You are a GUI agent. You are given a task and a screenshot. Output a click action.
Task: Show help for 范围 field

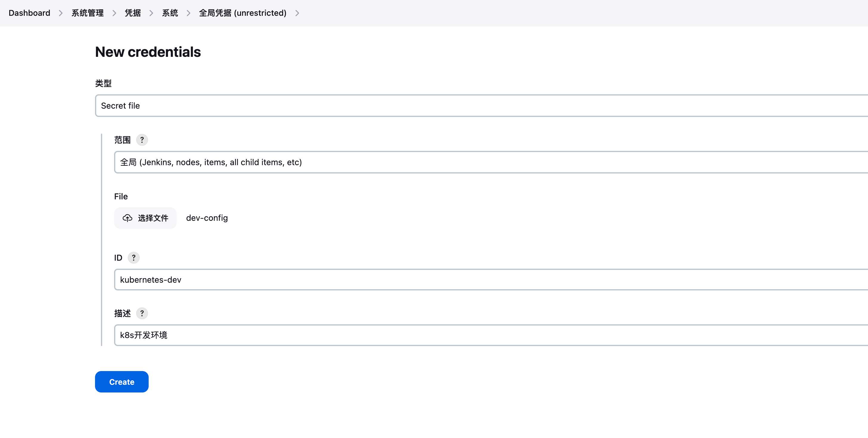(142, 140)
